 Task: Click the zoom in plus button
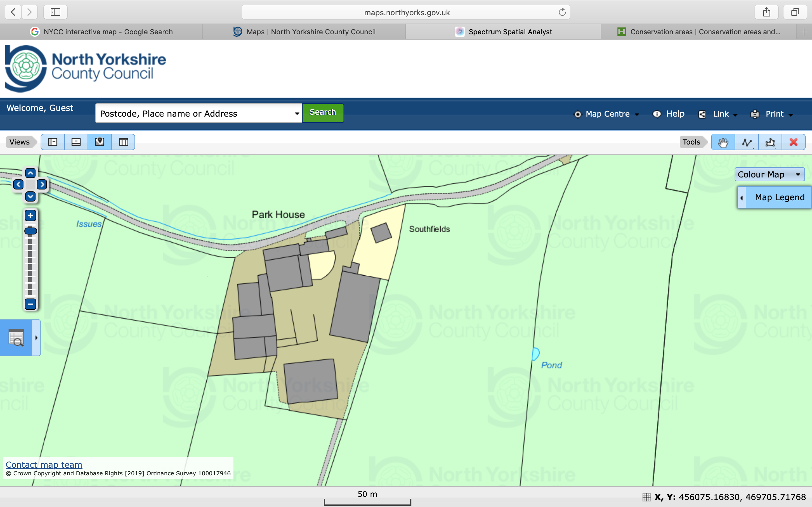click(x=30, y=215)
